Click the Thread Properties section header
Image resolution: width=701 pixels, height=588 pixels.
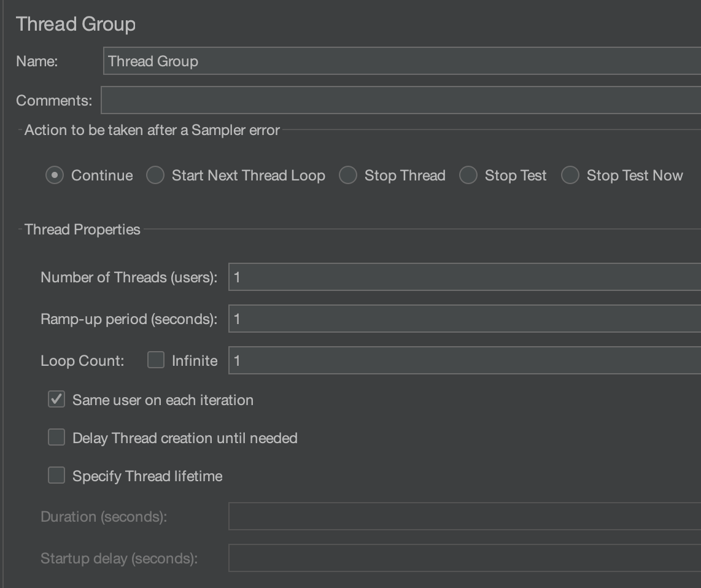(82, 230)
